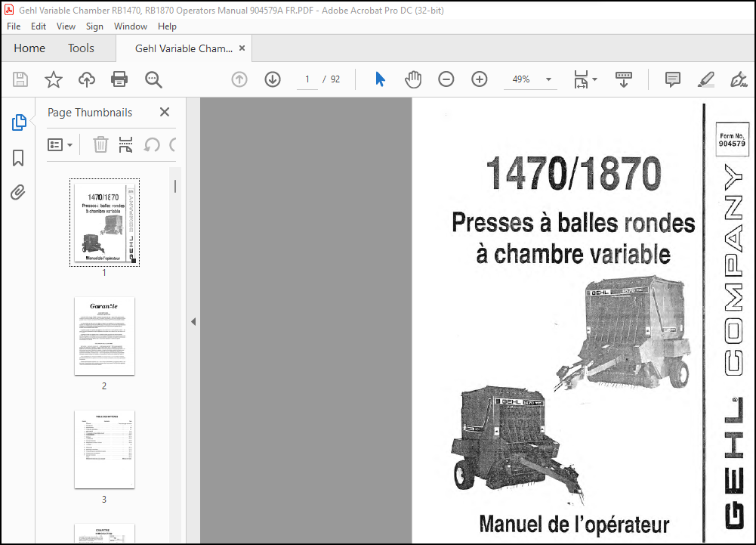The height and width of the screenshot is (545, 756).
Task: Close the Gehl Variable Cham... document tab
Action: (x=242, y=48)
